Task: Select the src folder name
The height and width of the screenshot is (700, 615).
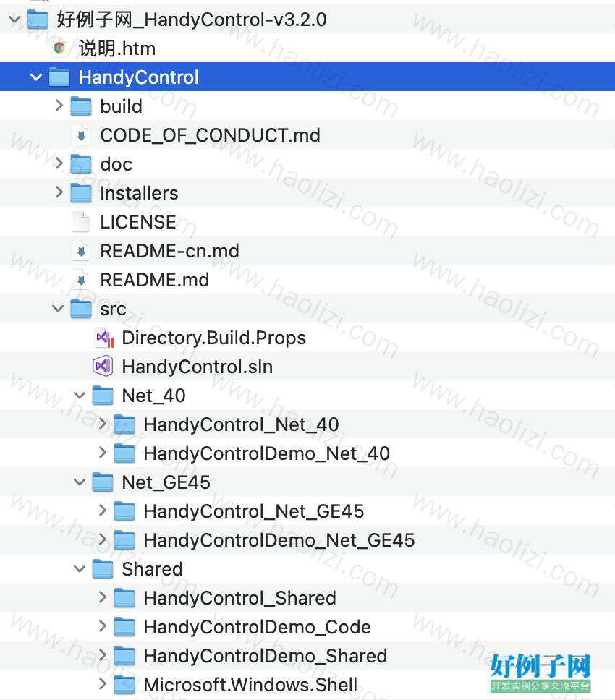Action: [x=113, y=309]
